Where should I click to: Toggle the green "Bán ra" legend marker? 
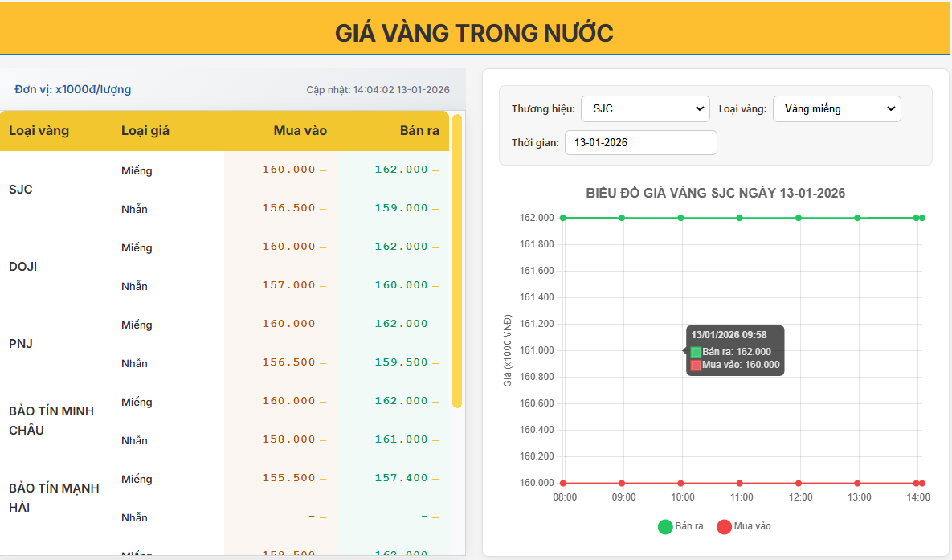click(x=664, y=526)
